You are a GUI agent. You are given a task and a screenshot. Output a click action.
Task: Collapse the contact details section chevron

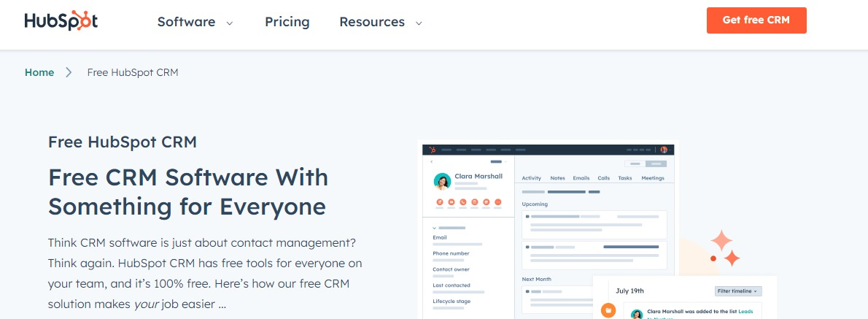click(x=434, y=228)
